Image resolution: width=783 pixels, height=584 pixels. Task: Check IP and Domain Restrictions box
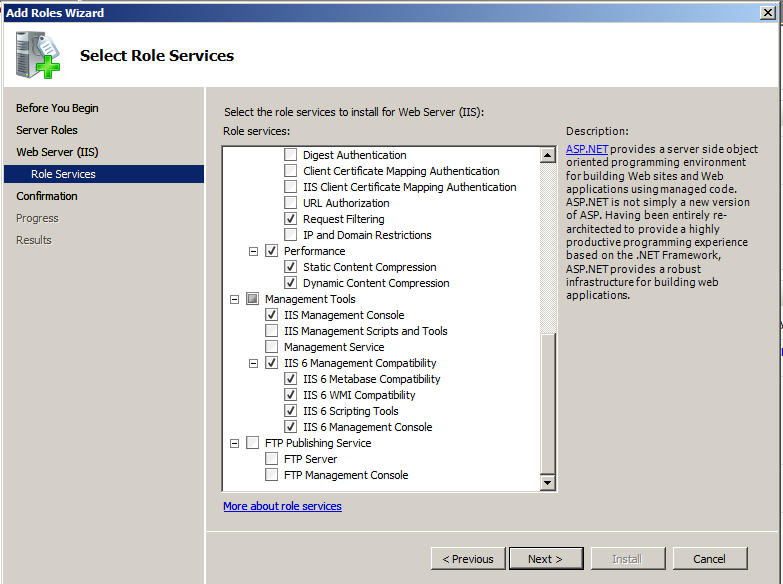[290, 235]
